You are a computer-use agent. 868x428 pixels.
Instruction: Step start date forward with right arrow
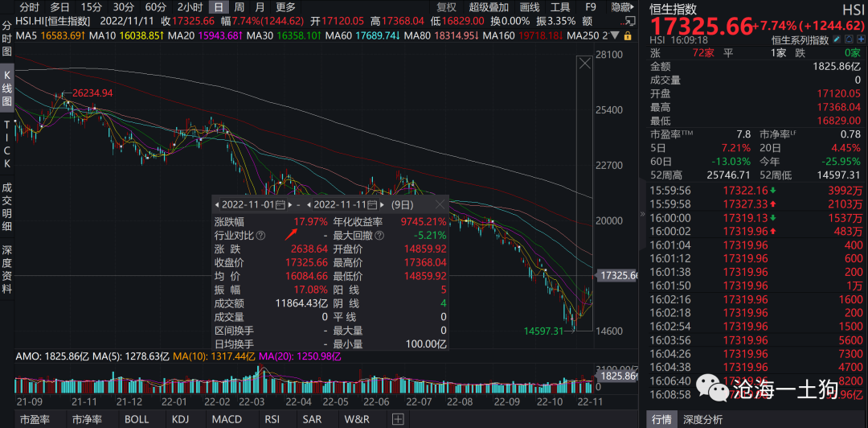pos(289,204)
